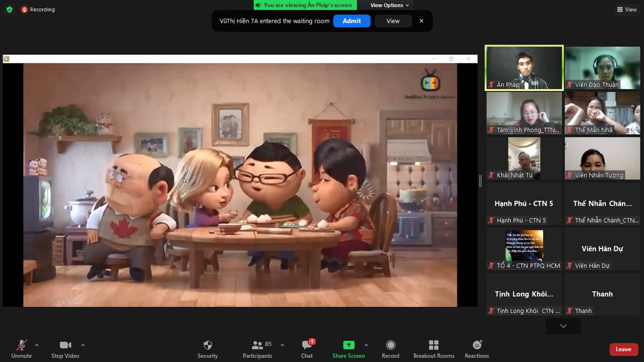The image size is (644, 362).
Task: Expand share screen options arrow
Action: click(x=366, y=345)
